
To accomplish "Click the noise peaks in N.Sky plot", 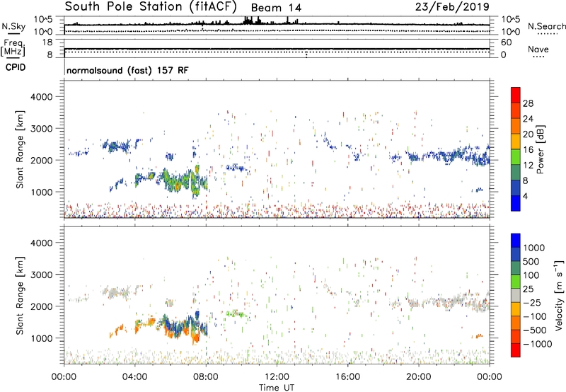I will coord(253,21).
